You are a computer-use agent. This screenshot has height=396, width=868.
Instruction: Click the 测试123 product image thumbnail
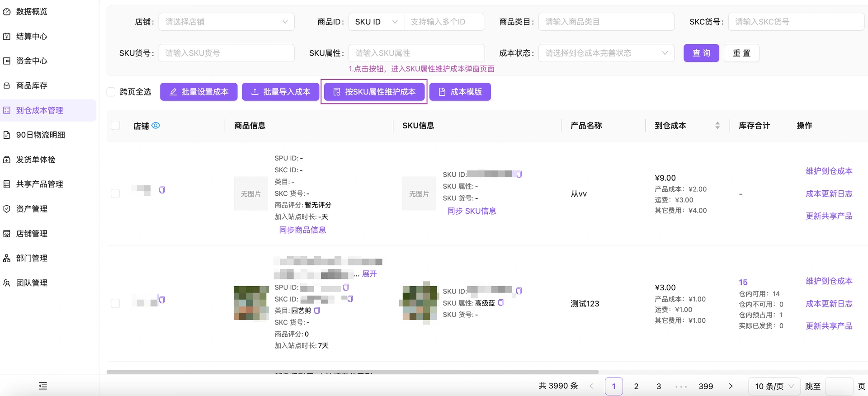(x=251, y=303)
